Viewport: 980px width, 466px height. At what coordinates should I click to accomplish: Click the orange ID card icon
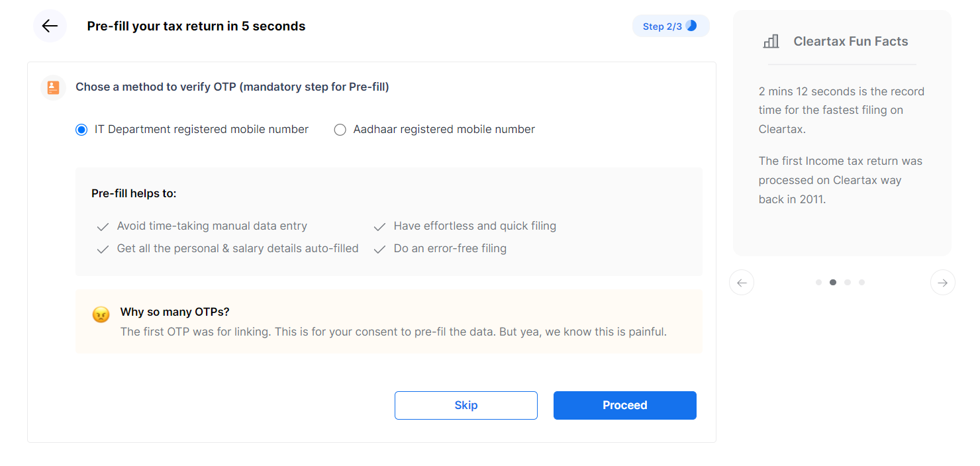pyautogui.click(x=52, y=87)
